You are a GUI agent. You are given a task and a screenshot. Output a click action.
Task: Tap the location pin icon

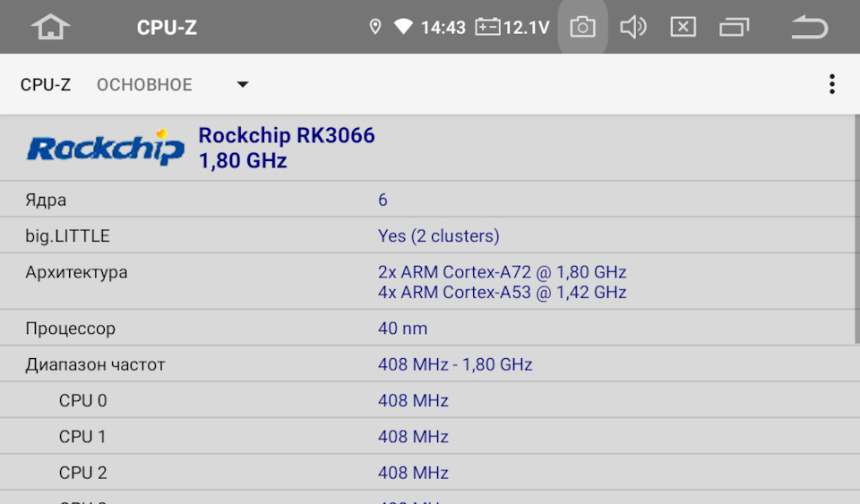(x=375, y=27)
